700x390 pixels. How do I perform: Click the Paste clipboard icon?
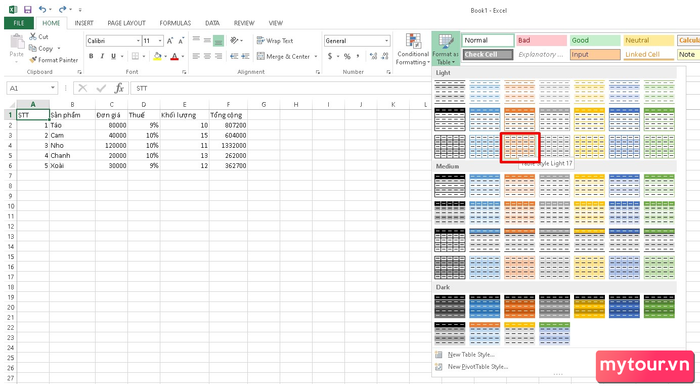[17, 42]
